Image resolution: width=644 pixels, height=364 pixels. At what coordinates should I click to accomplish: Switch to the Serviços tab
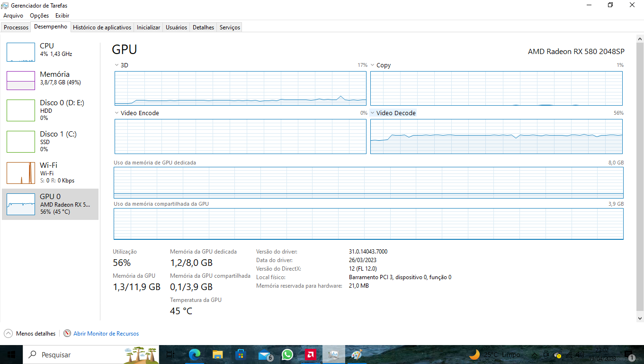[x=230, y=27]
